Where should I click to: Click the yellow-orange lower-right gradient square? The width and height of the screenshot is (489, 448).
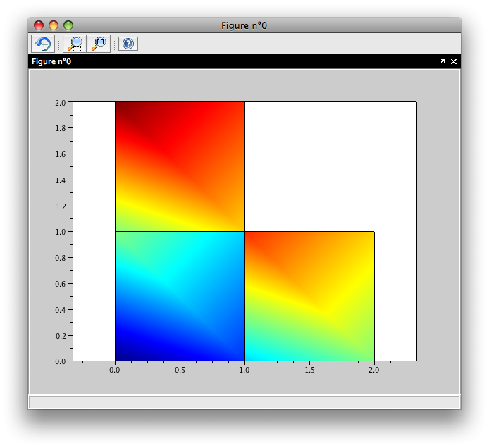309,296
